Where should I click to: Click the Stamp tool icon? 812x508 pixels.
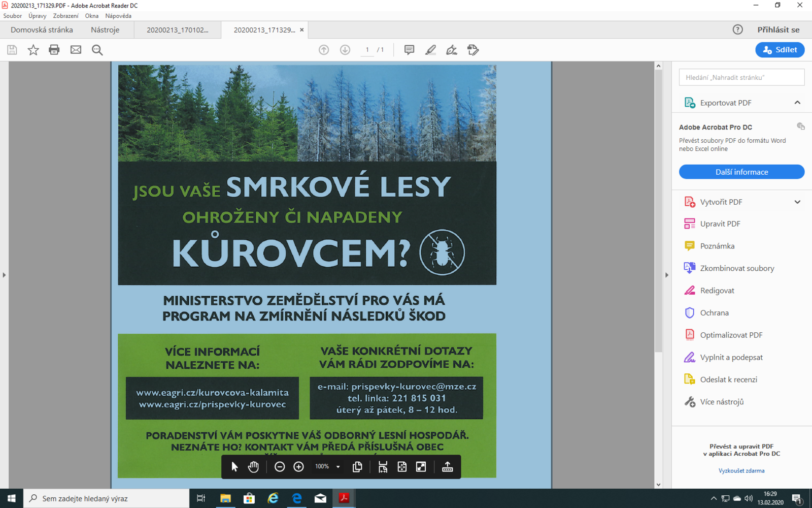coord(473,50)
